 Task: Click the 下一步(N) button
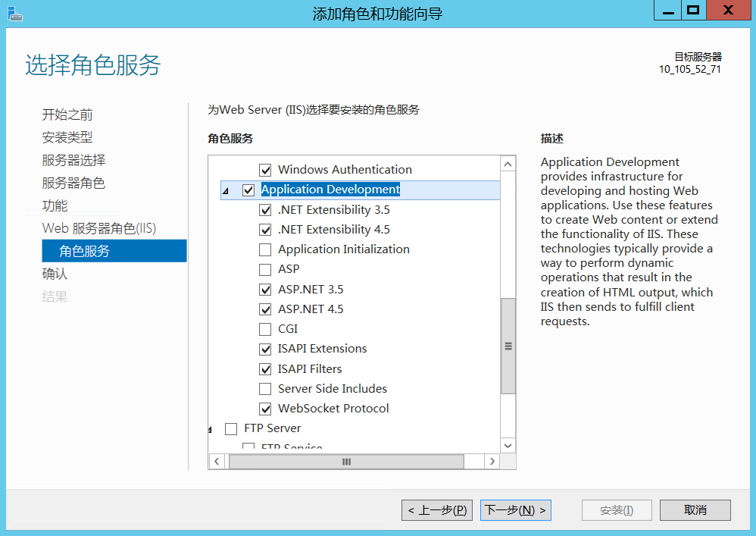pos(515,510)
